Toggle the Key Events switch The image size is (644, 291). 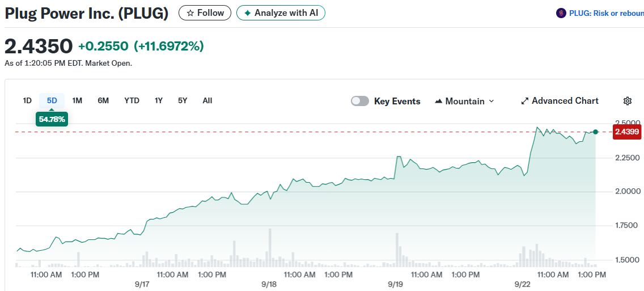click(x=360, y=101)
